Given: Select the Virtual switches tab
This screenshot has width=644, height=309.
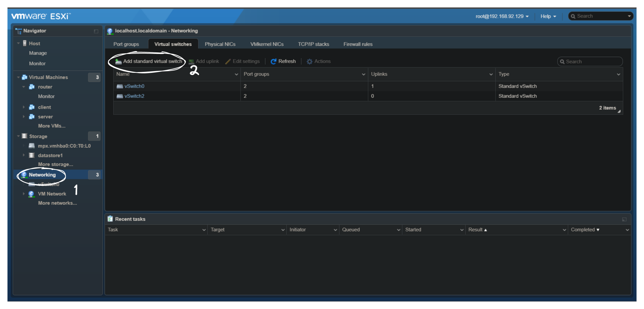Looking at the screenshot, I should [x=173, y=44].
